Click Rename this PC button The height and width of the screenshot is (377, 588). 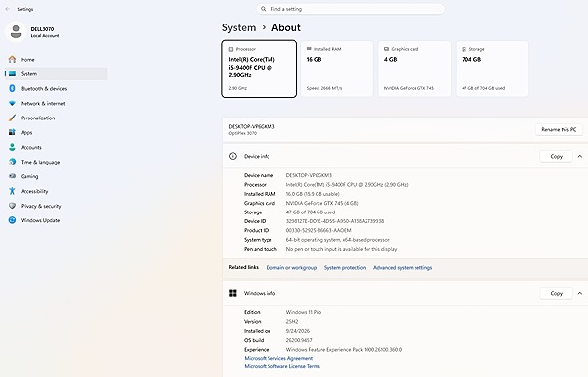(x=559, y=129)
